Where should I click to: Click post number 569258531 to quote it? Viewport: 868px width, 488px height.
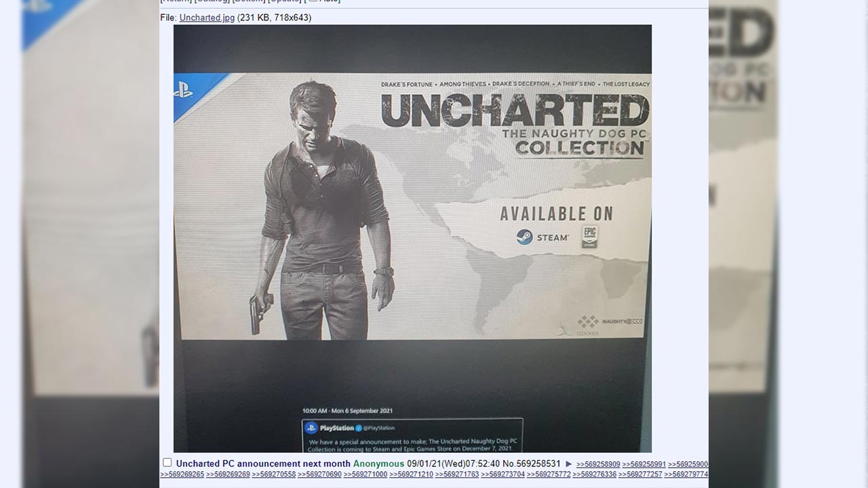[538, 464]
